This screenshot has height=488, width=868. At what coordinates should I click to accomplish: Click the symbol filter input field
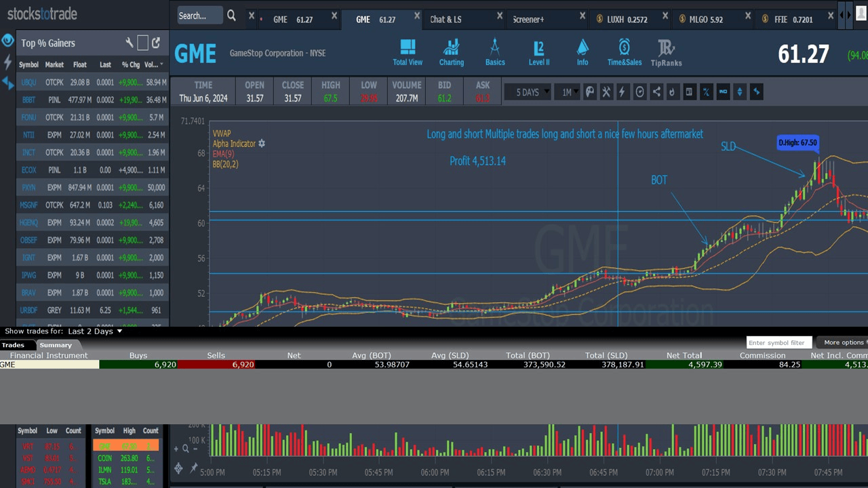click(x=779, y=343)
